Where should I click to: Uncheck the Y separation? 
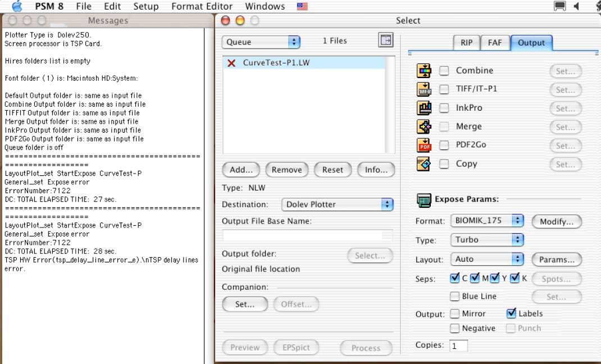click(x=494, y=278)
